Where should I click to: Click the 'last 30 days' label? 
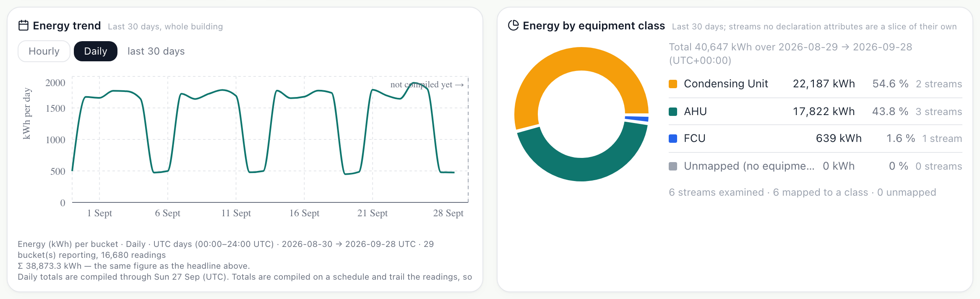click(156, 51)
